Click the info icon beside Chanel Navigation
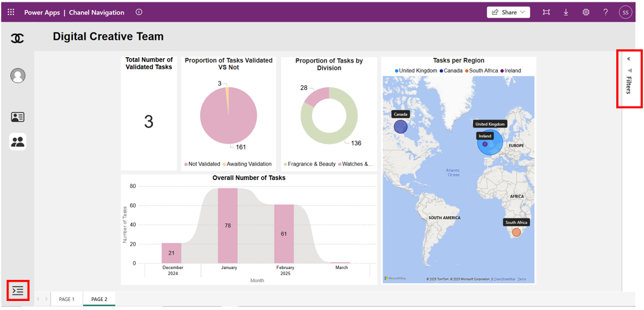This screenshot has width=644, height=310. [x=139, y=12]
